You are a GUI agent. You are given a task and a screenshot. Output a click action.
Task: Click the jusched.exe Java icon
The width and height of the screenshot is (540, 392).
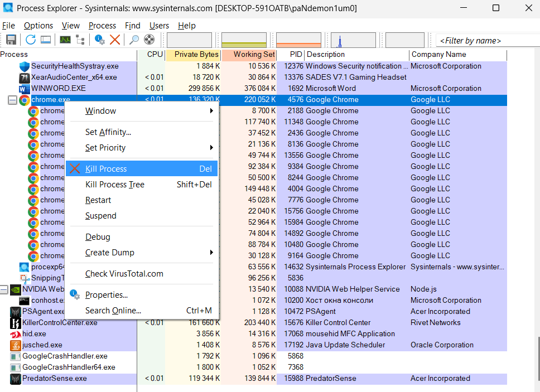click(x=16, y=345)
